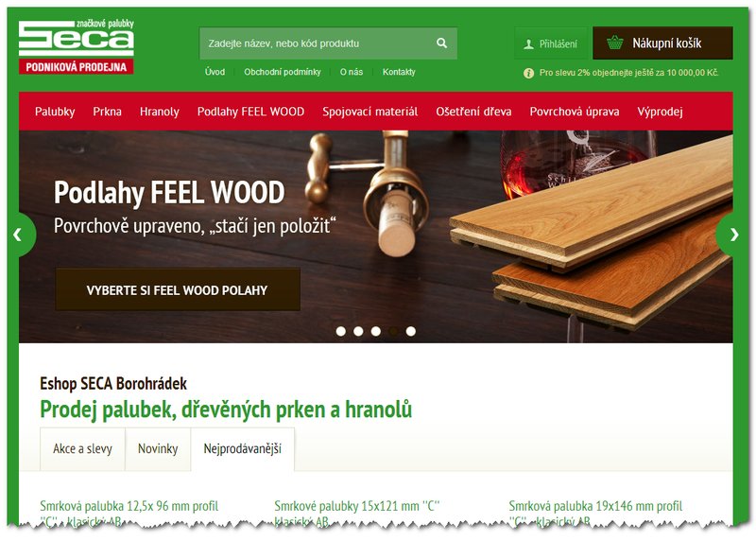
Task: Open the Výprodej category
Action: (x=660, y=112)
